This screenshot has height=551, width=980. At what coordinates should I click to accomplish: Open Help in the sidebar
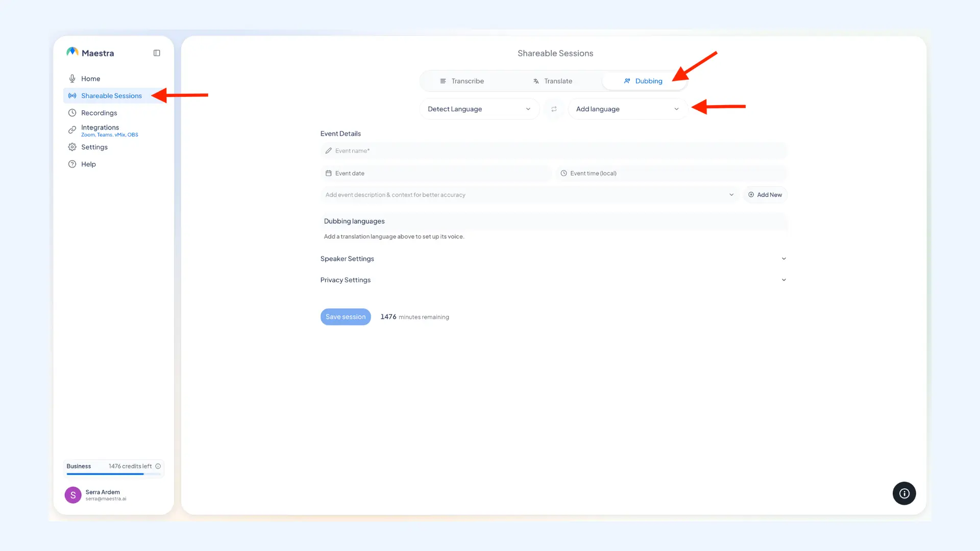(113, 164)
